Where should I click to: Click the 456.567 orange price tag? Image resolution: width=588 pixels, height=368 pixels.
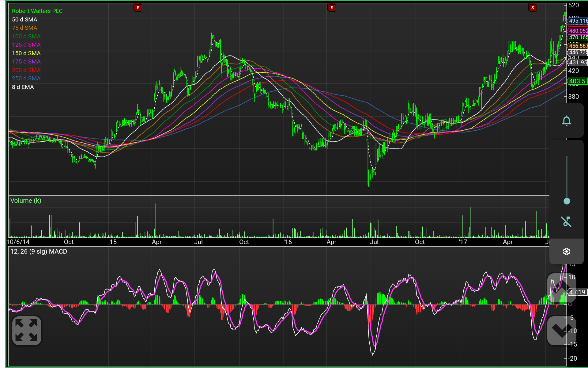577,46
